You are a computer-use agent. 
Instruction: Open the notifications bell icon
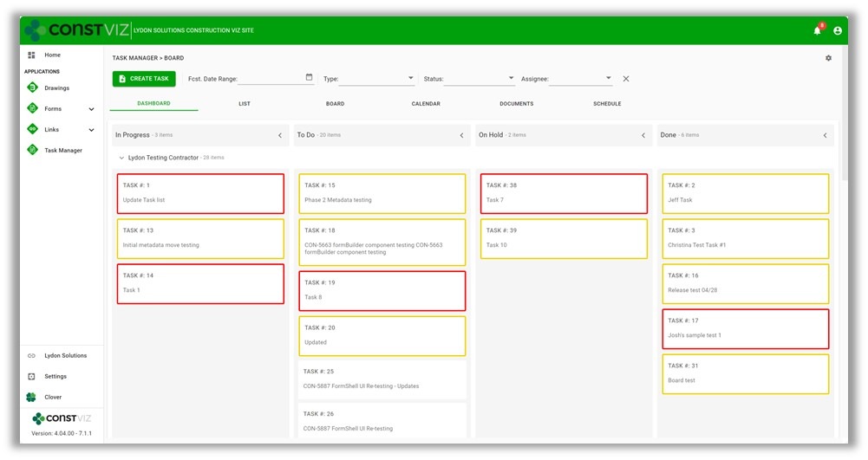coord(817,30)
